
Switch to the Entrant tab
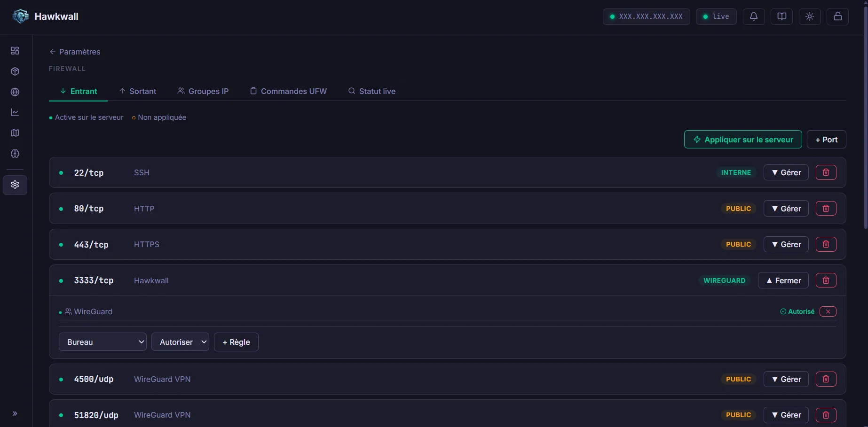click(x=79, y=91)
